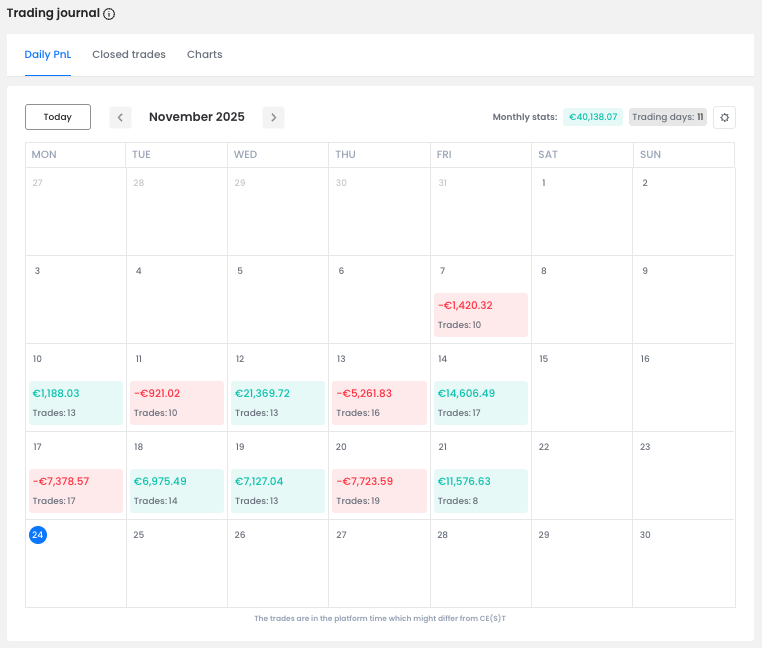Open the Nov 11 loss -€921.02
Viewport: 762px width, 648px height.
click(x=177, y=403)
